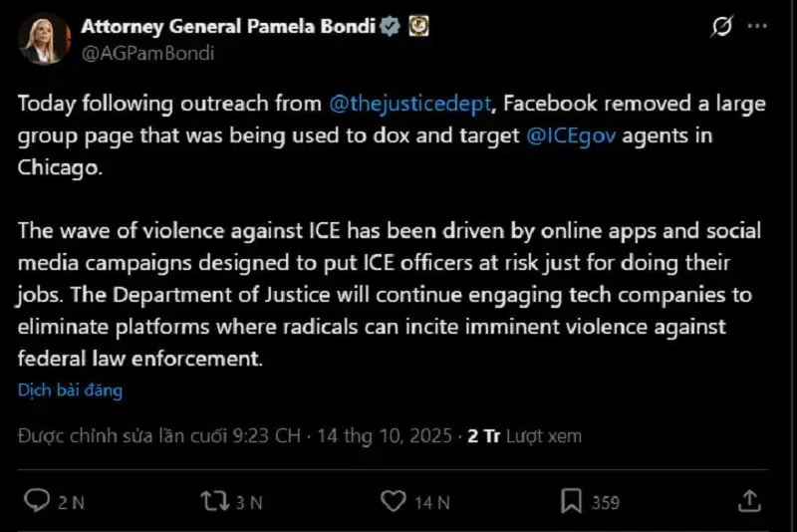Screen dimensions: 797x532
Task: Open the three-dot more options menu
Action: [759, 28]
